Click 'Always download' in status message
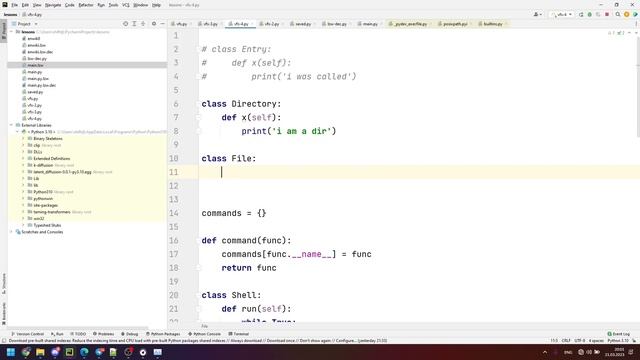The image size is (640, 360). [247, 340]
